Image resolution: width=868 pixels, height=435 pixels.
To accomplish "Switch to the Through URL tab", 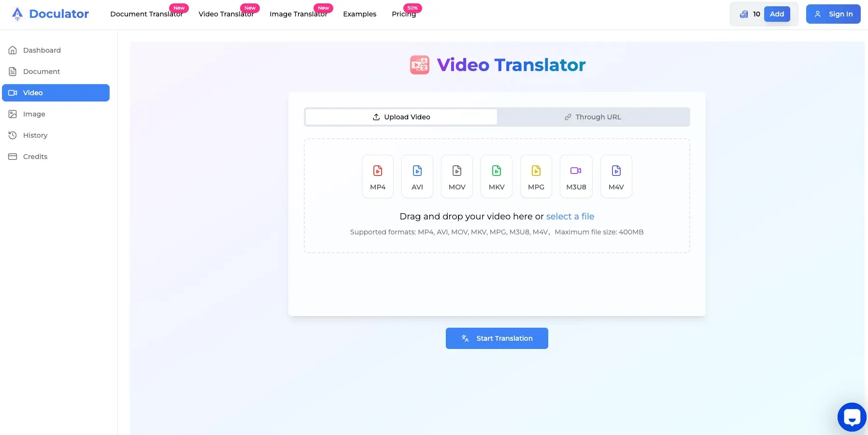I will 593,117.
